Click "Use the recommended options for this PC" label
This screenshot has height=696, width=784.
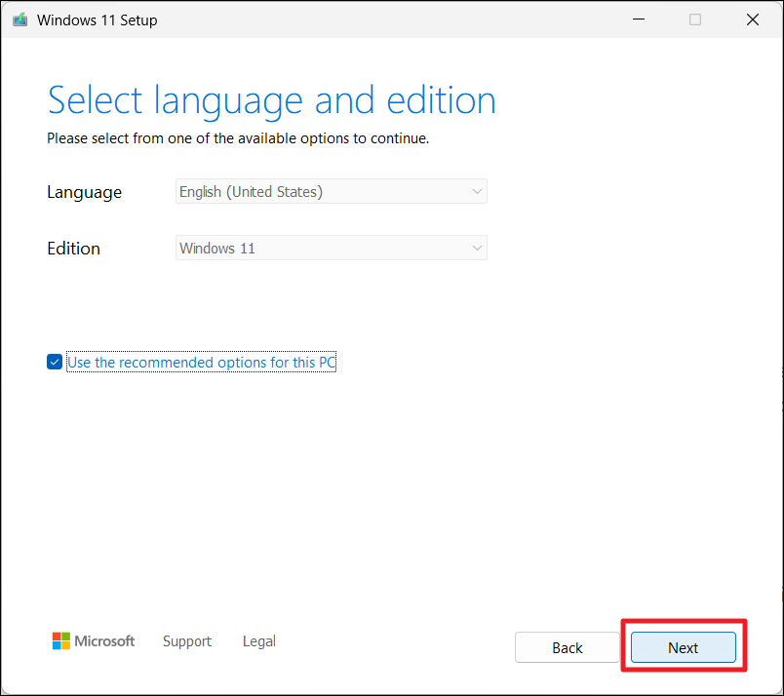click(x=201, y=363)
